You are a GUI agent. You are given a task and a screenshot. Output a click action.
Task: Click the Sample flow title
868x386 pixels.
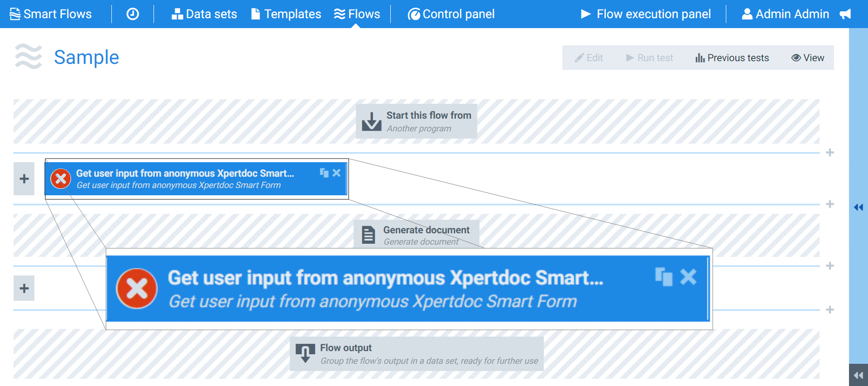pyautogui.click(x=86, y=58)
